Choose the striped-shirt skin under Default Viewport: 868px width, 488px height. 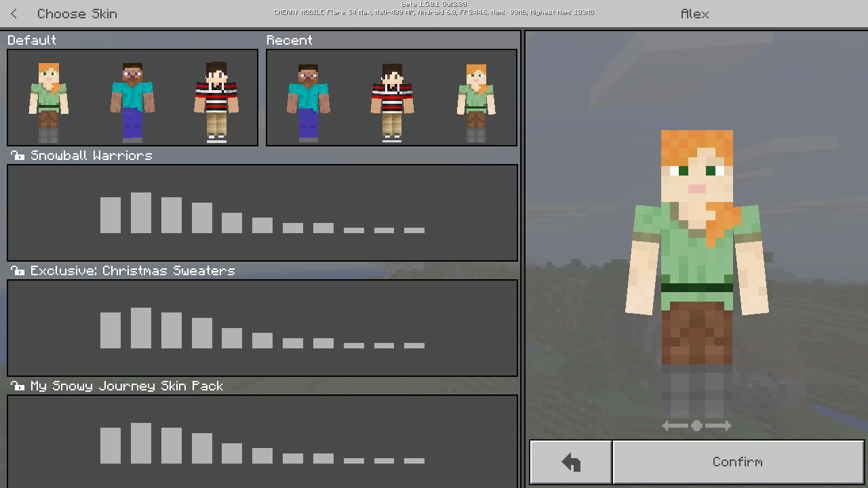tap(216, 102)
